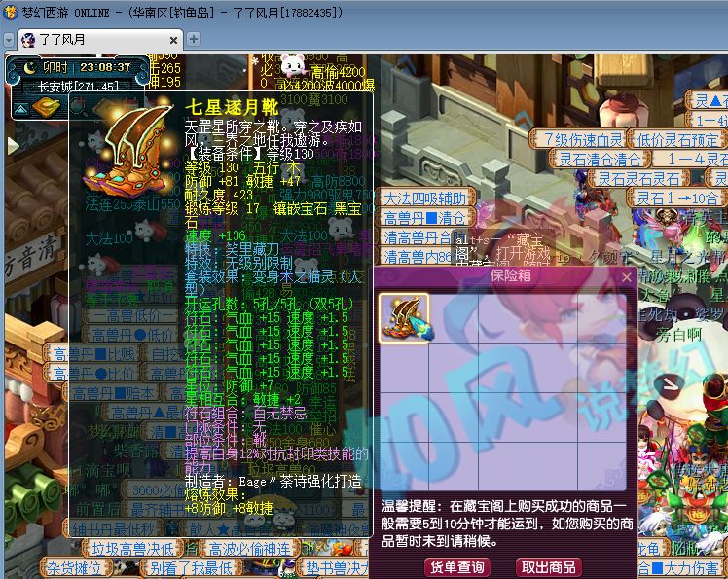728x579 pixels.
Task: Open the tab list dropdown arrow
Action: 9,40
